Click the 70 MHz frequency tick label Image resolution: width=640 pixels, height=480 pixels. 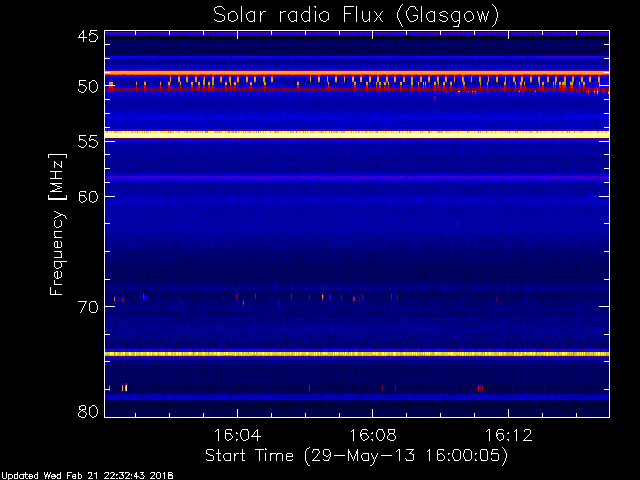tap(87, 306)
